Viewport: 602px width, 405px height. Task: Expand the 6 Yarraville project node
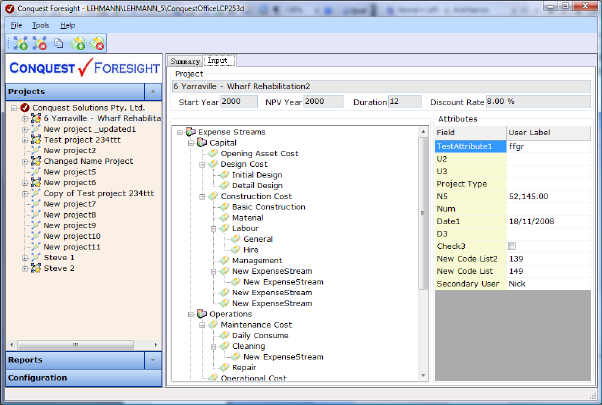click(25, 119)
